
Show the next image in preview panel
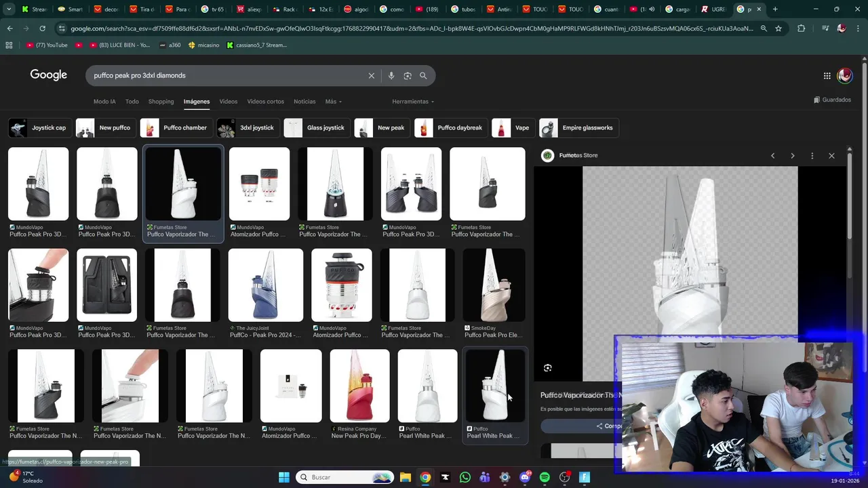(792, 156)
